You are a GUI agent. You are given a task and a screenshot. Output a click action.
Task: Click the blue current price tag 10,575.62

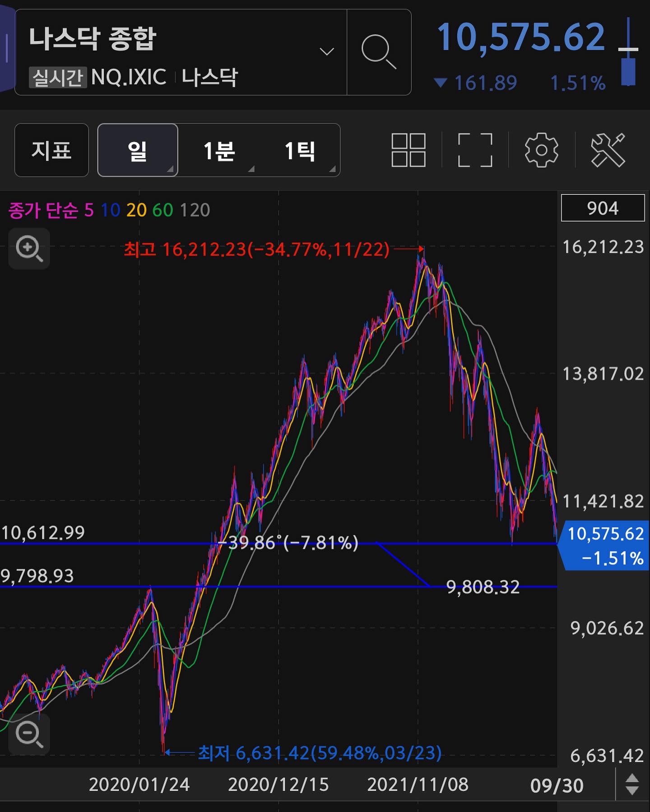(x=604, y=545)
